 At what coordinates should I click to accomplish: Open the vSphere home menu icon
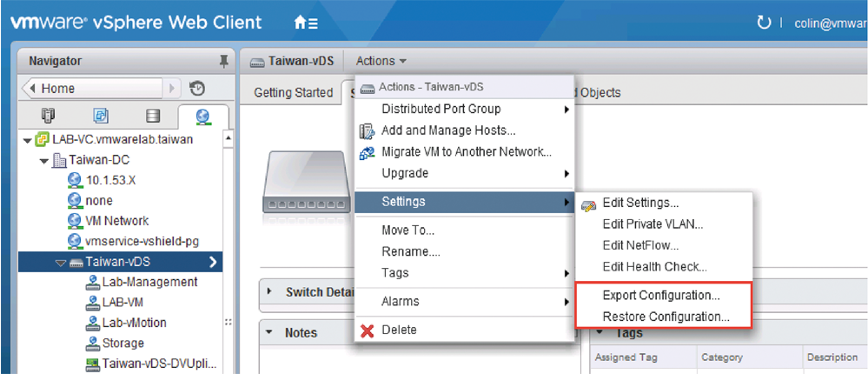(x=306, y=23)
